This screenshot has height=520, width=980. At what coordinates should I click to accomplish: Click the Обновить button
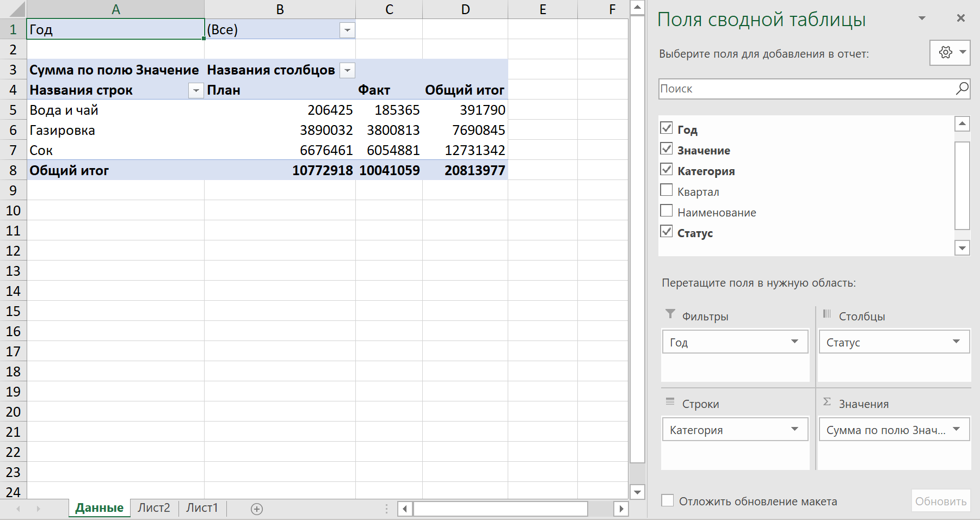pos(941,501)
